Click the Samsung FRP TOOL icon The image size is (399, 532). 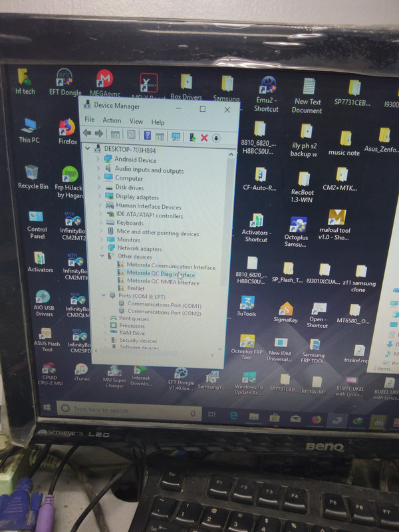313,352
